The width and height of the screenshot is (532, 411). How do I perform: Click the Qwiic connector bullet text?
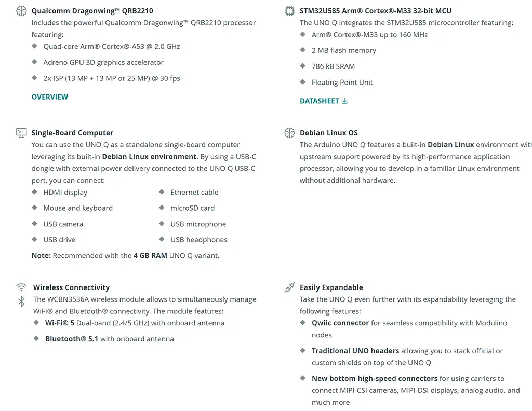[x=340, y=323]
